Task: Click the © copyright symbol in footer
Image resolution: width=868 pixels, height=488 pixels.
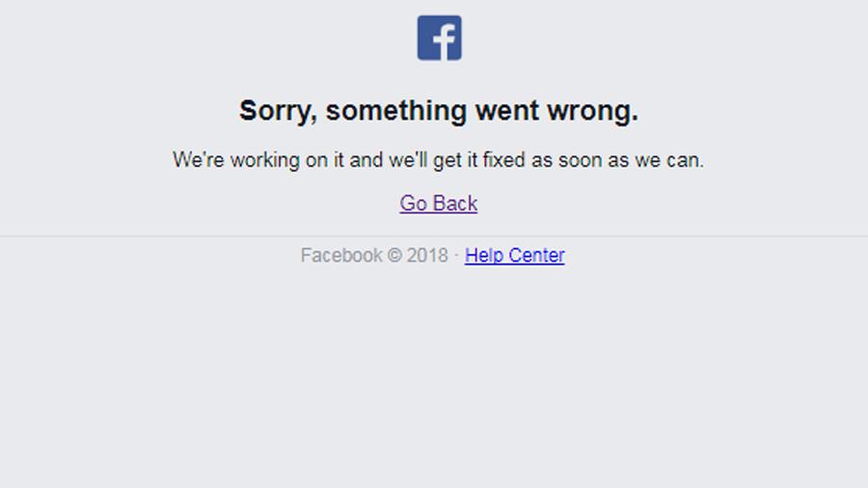Action: (x=394, y=256)
